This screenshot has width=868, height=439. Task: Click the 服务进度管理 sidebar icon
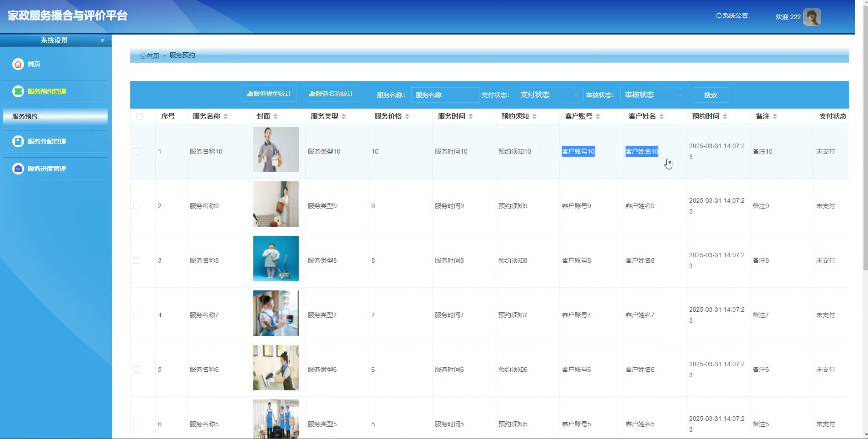click(18, 169)
